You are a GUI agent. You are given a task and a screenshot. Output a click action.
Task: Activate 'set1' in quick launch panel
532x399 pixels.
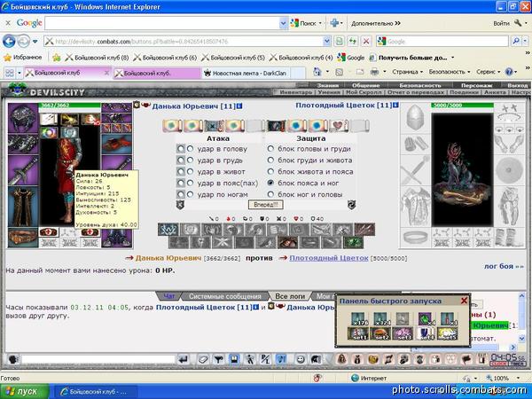358,333
